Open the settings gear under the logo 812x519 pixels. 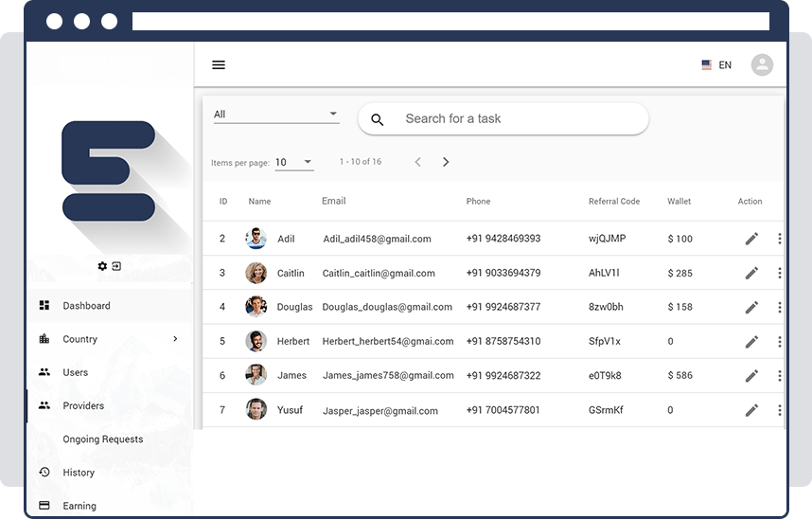click(102, 266)
